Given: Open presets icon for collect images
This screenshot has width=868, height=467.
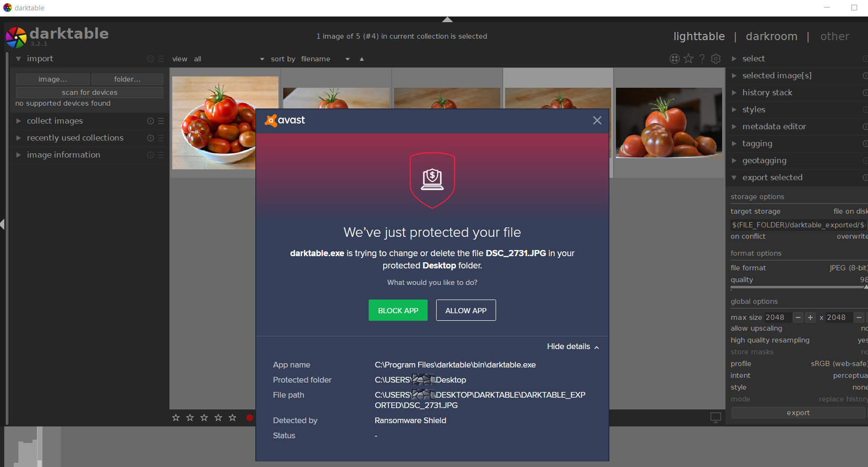Looking at the screenshot, I should [x=161, y=121].
